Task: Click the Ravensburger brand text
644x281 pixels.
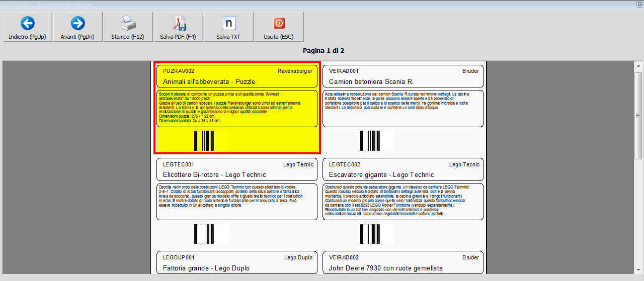Action: click(x=295, y=71)
